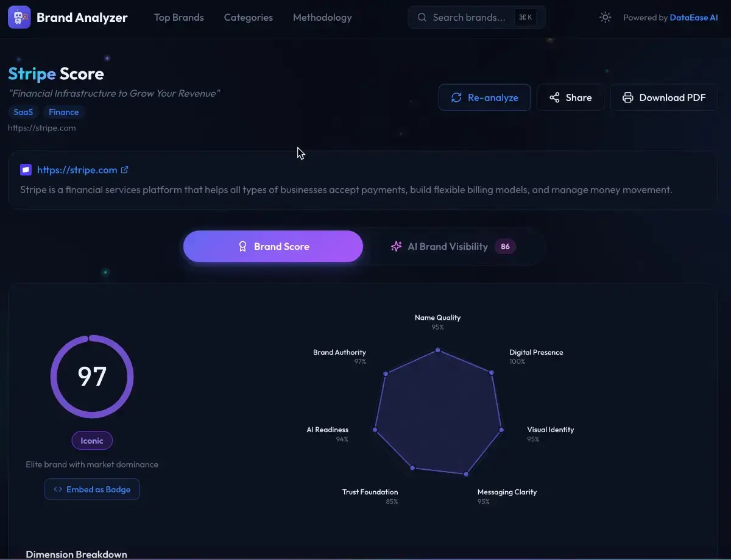Select the Finance category tag
The height and width of the screenshot is (560, 731).
tap(64, 112)
